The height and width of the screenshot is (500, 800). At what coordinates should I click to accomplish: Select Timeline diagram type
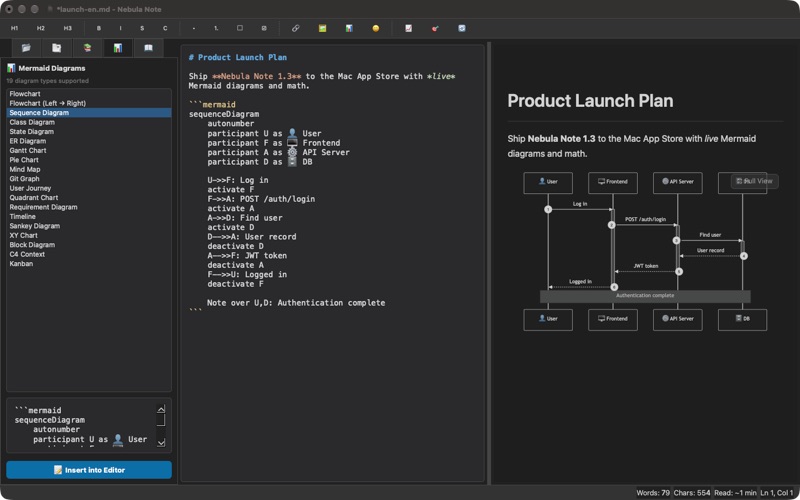tap(89, 216)
